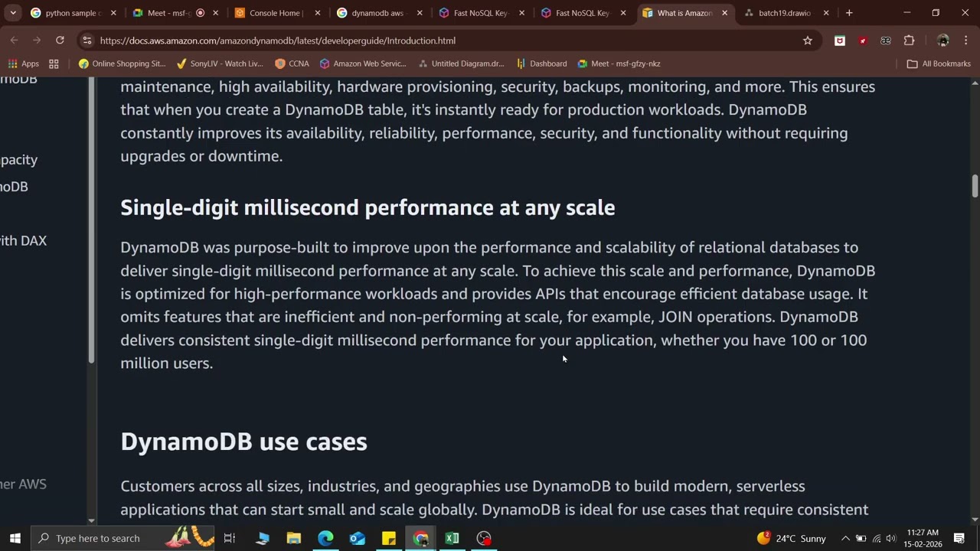
Task: Open the tab groups grid icon
Action: pos(54,64)
